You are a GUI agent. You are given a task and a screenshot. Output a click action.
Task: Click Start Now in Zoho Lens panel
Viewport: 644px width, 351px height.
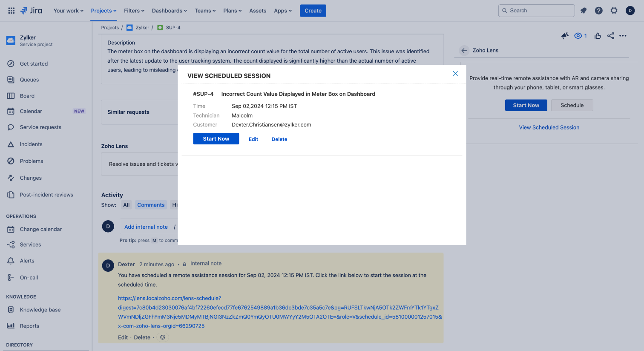point(526,105)
